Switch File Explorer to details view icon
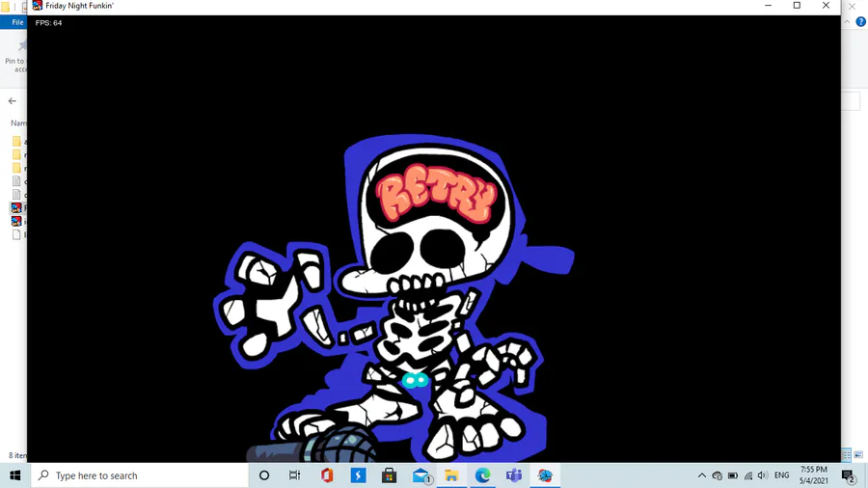This screenshot has width=868, height=488. pos(847,455)
